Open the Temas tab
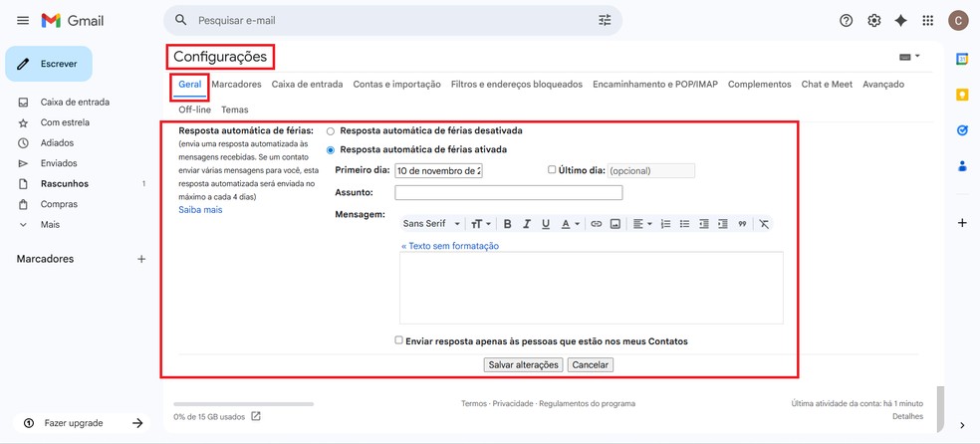 click(234, 110)
